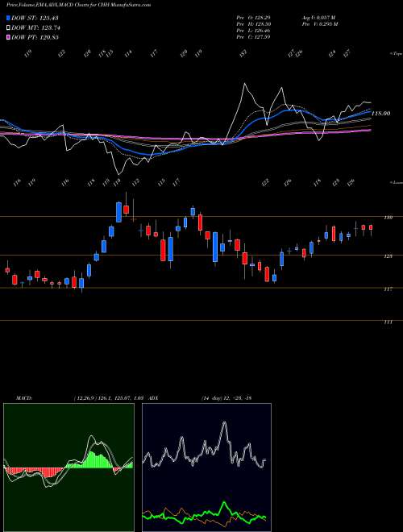Screen dimensions: 403x532
Task: Click the ADX (14 day) parameter values
Action: tap(226, 397)
